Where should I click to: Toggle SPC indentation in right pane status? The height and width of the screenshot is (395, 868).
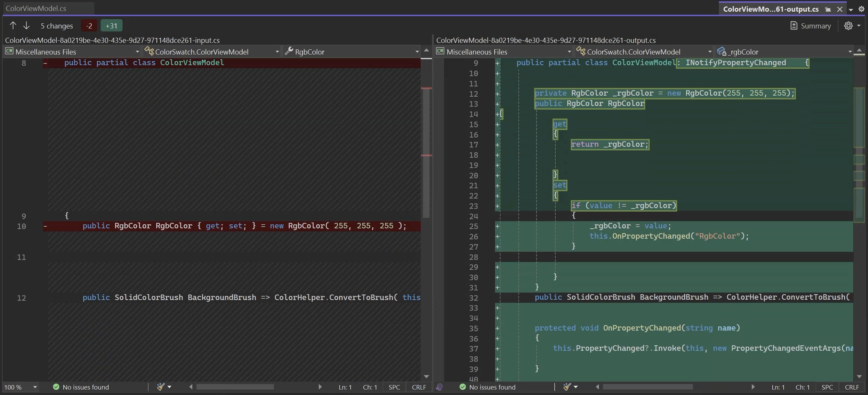[x=827, y=387]
